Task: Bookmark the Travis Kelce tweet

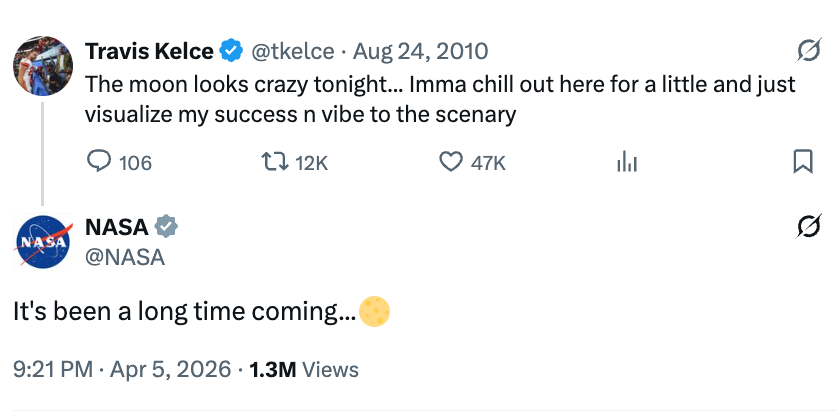Action: click(x=802, y=162)
